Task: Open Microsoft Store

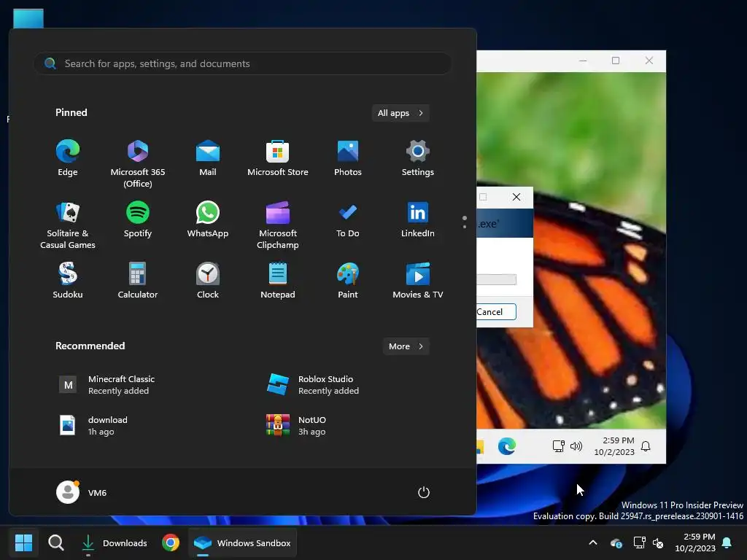Action: point(278,158)
